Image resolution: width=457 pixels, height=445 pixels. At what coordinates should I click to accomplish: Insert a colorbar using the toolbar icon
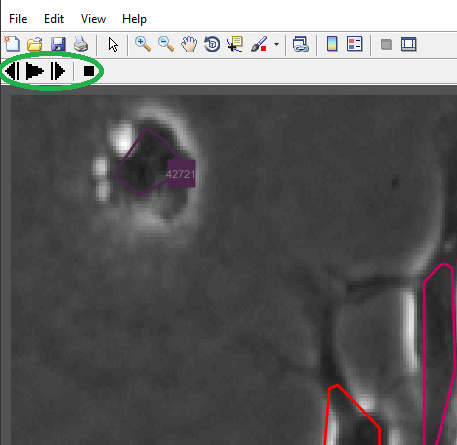tap(332, 44)
